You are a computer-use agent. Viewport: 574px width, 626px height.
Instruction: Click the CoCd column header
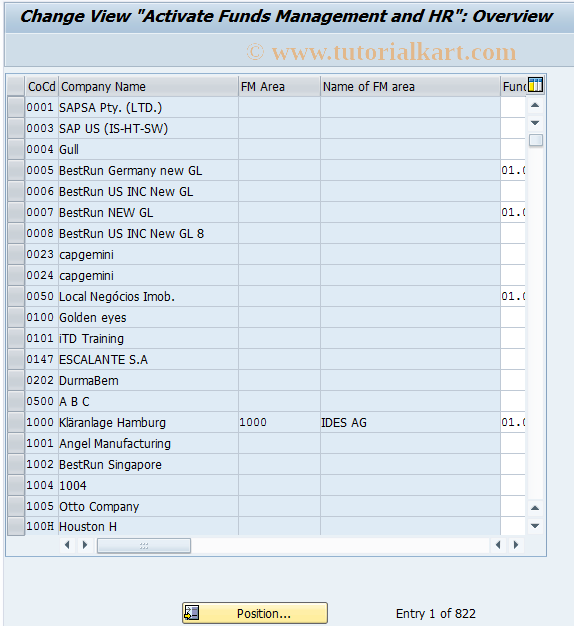coord(42,86)
